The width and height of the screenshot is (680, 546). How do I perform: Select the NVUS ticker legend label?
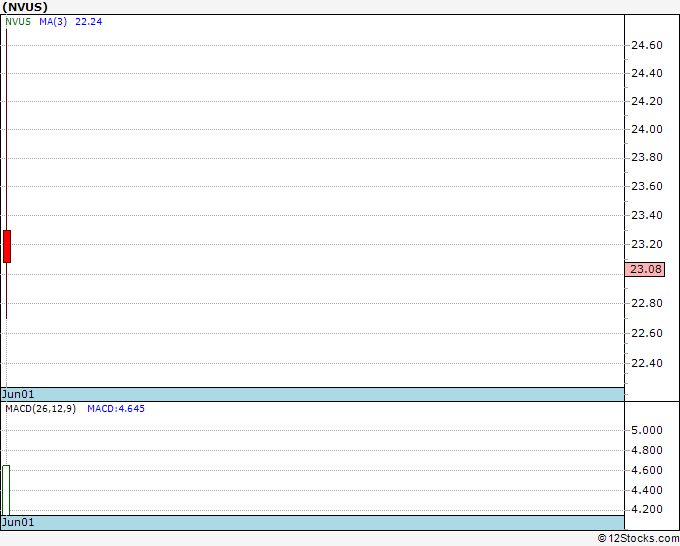coord(18,22)
